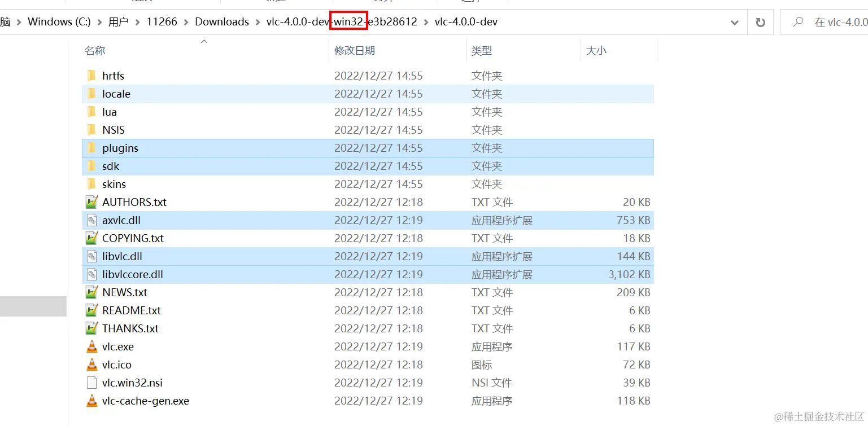
Task: Select the sdk folder name
Action: coord(111,166)
